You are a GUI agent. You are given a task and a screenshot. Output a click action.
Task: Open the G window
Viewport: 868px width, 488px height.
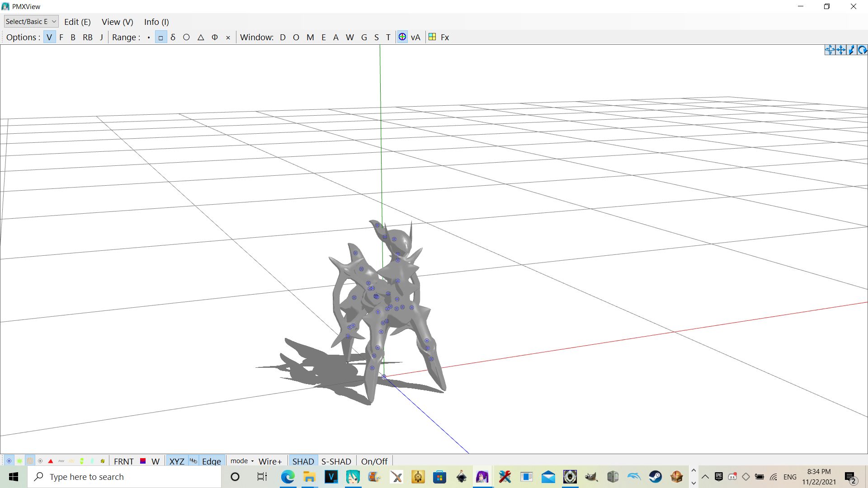pos(364,38)
